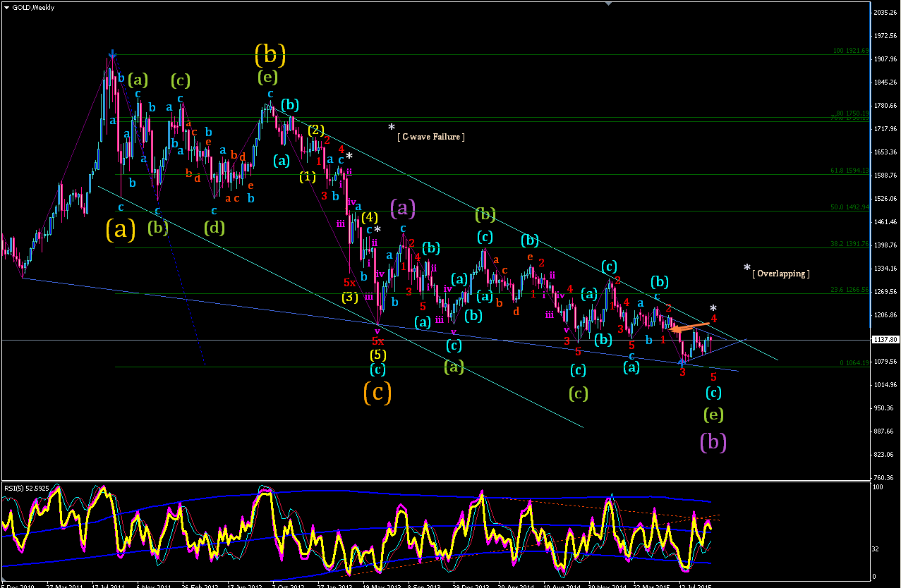Select the blue down arrow at the 1921 peak
Image resolution: width=901 pixels, height=588 pixels.
point(112,54)
